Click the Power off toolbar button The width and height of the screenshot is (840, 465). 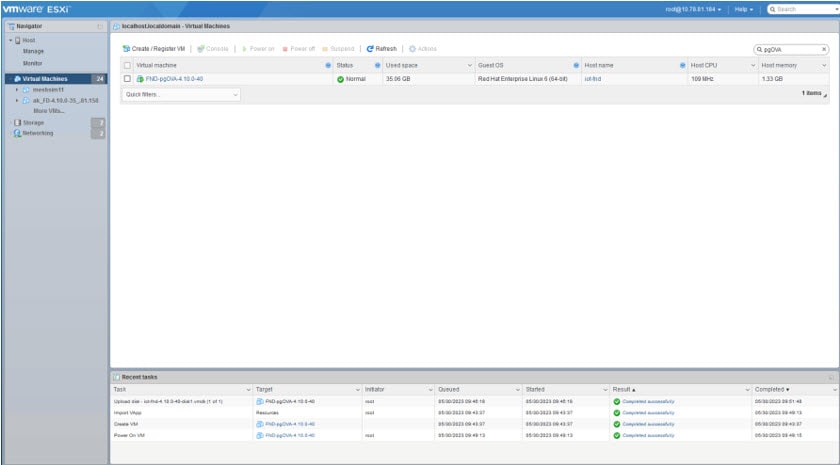click(299, 49)
